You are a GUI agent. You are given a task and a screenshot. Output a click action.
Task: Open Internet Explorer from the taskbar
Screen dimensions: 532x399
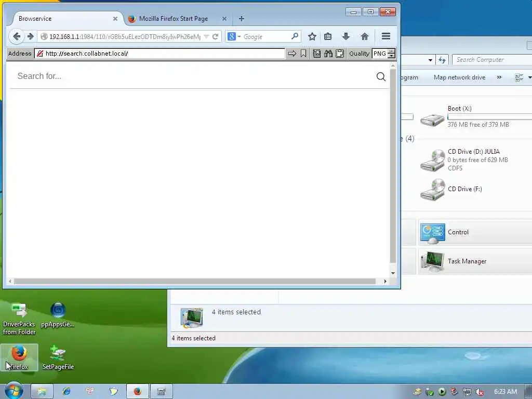click(x=66, y=392)
